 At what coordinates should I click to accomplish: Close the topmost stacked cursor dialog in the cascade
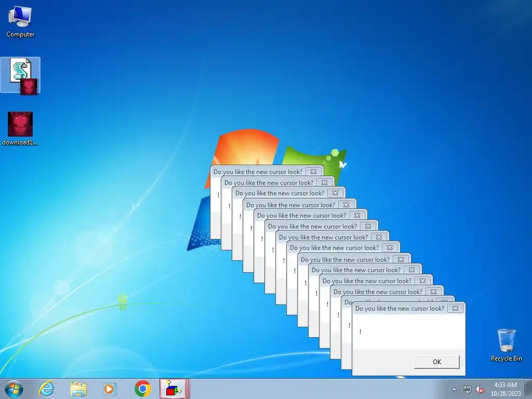tap(313, 171)
